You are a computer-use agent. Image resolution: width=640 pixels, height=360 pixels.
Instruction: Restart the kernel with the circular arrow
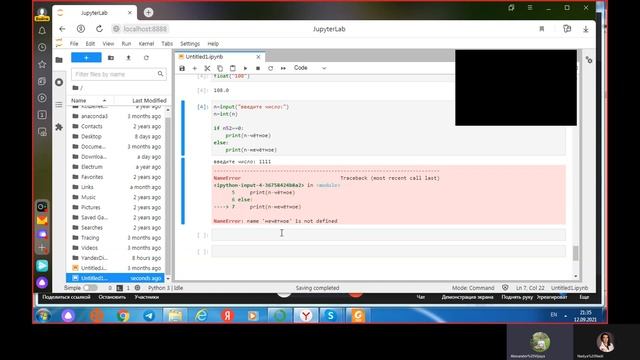[270, 68]
